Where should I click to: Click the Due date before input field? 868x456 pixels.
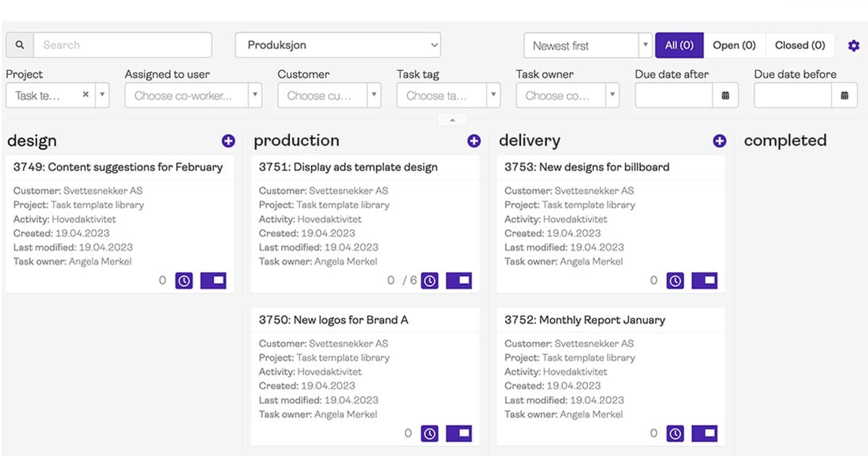(x=793, y=95)
